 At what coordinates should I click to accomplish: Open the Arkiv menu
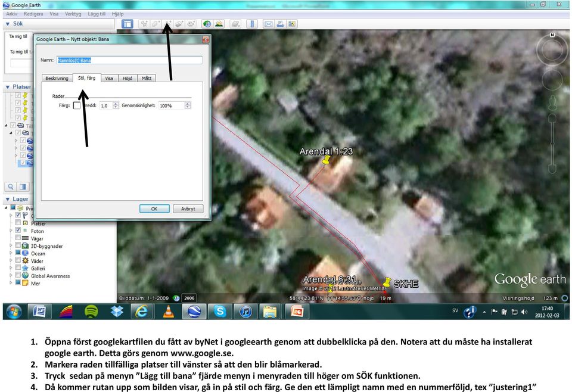pyautogui.click(x=12, y=14)
